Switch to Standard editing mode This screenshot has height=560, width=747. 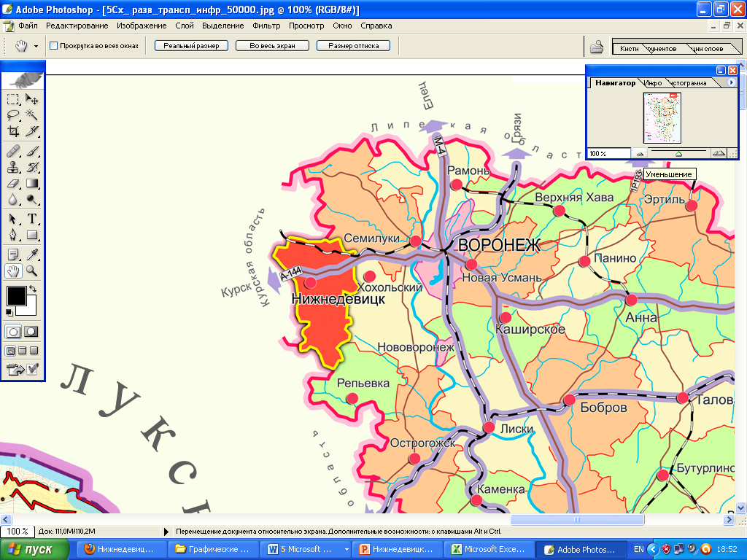coord(13,331)
